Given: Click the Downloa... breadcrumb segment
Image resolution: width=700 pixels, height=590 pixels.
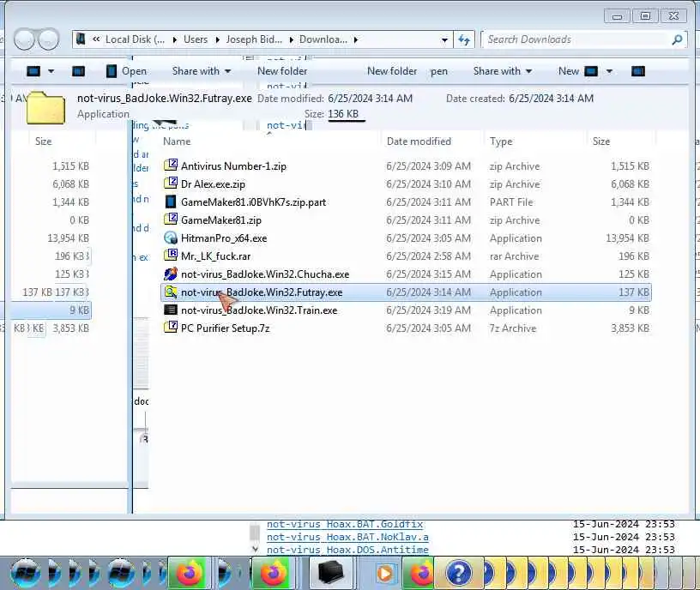Looking at the screenshot, I should (x=323, y=39).
